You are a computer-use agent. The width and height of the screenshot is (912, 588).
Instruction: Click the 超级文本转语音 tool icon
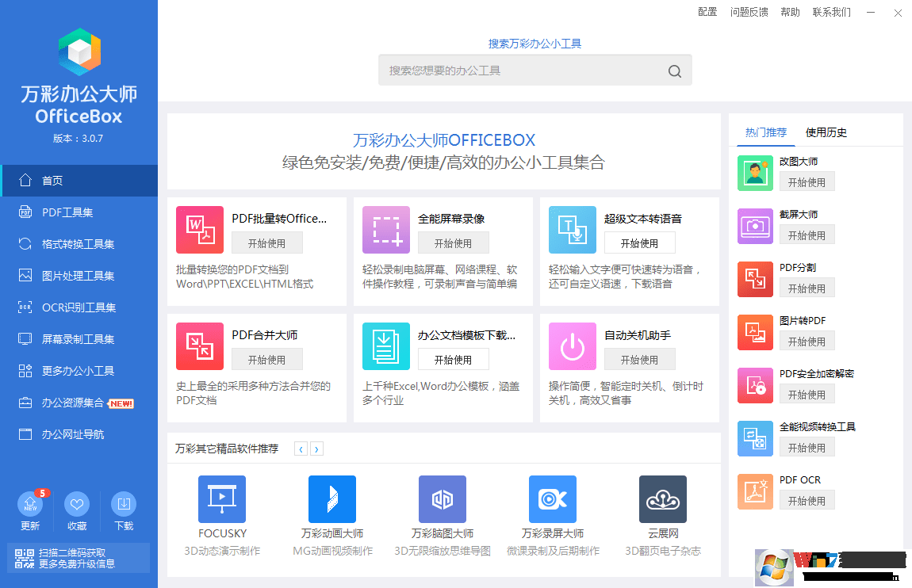pos(572,230)
